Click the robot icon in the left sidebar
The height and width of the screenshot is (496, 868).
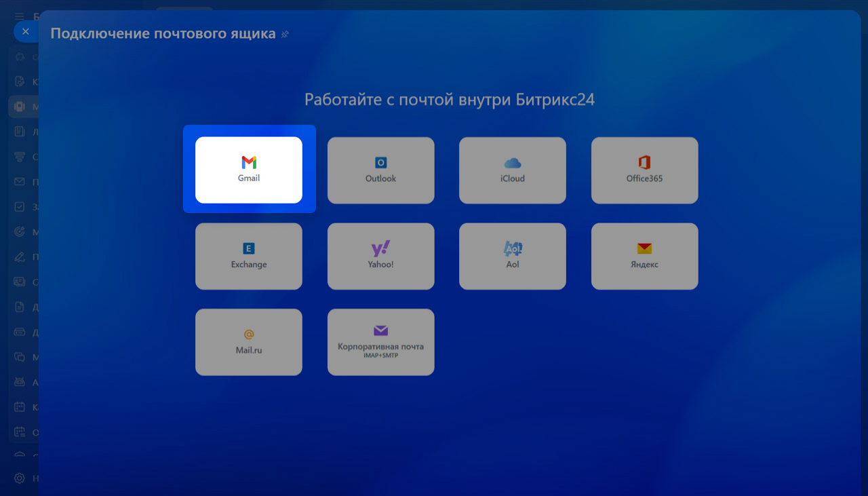pyautogui.click(x=20, y=382)
